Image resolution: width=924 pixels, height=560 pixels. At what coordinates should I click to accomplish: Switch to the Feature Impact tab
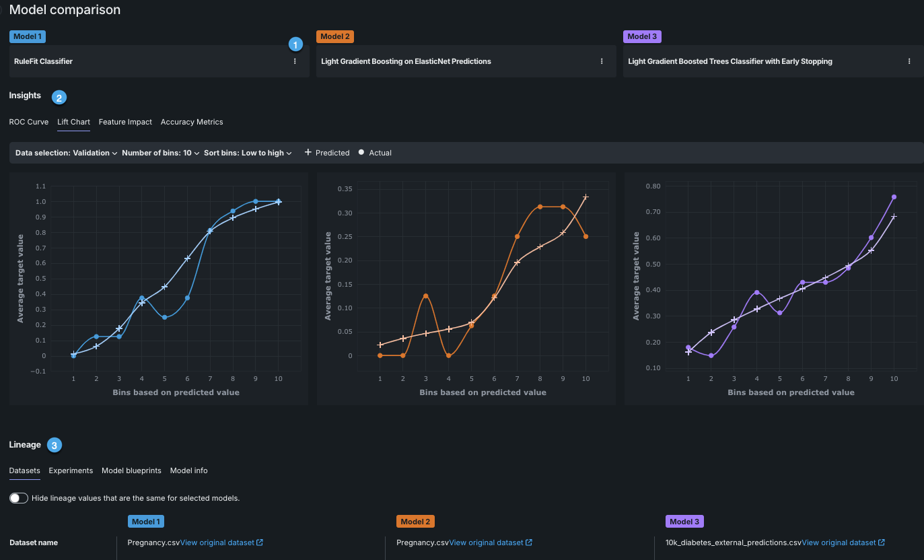125,122
